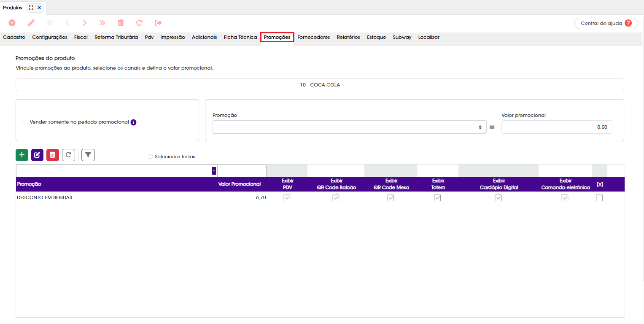
Task: Open the Subway tab
Action: coord(402,37)
